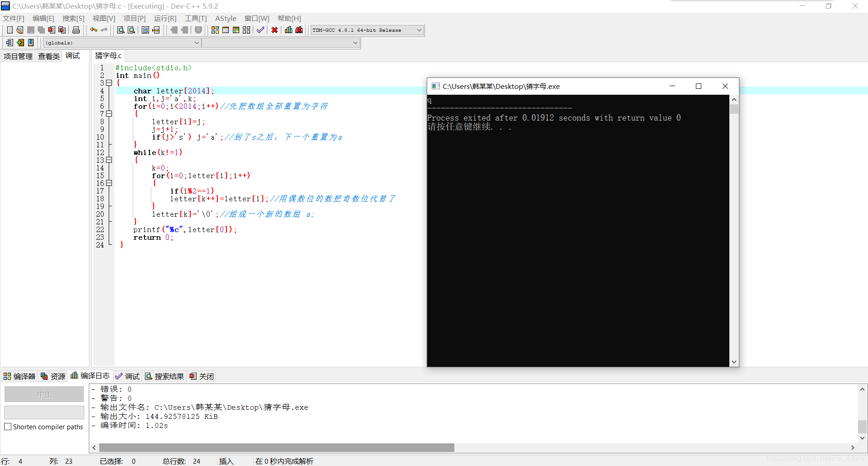Image resolution: width=868 pixels, height=466 pixels.
Task: Open the 搜索[S] menu
Action: click(73, 18)
